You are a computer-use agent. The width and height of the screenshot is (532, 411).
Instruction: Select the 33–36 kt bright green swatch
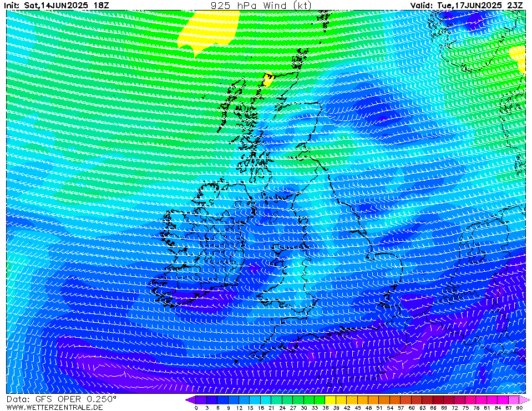[x=320, y=400]
